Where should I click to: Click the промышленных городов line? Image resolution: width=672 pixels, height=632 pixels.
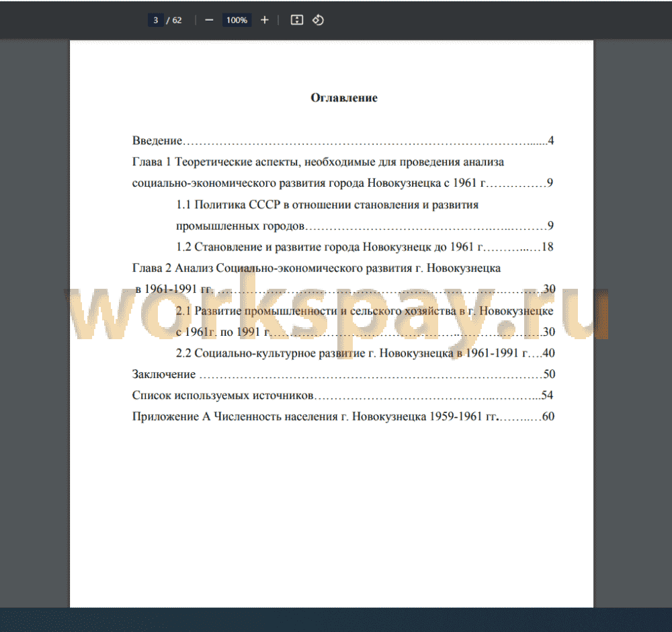point(365,226)
